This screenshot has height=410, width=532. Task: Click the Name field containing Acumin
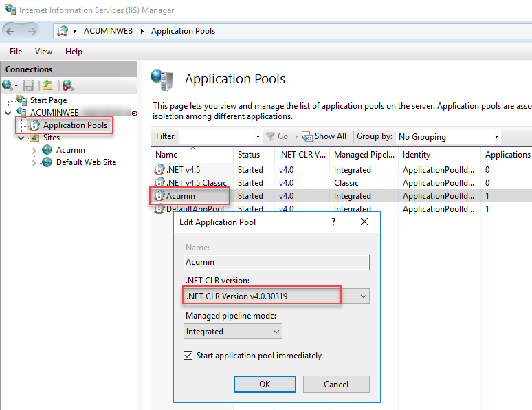click(276, 262)
